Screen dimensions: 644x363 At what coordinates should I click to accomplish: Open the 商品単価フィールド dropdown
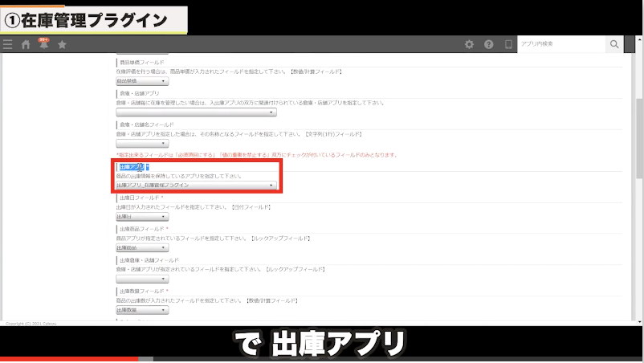[142, 81]
